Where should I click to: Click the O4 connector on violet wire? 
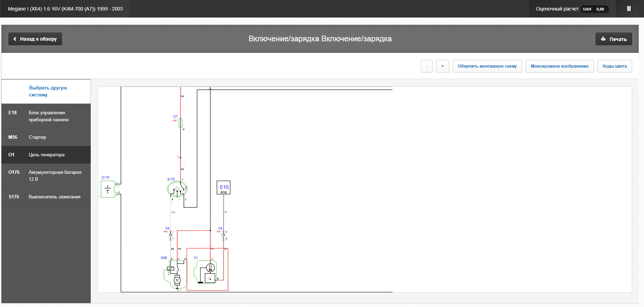coord(224,235)
